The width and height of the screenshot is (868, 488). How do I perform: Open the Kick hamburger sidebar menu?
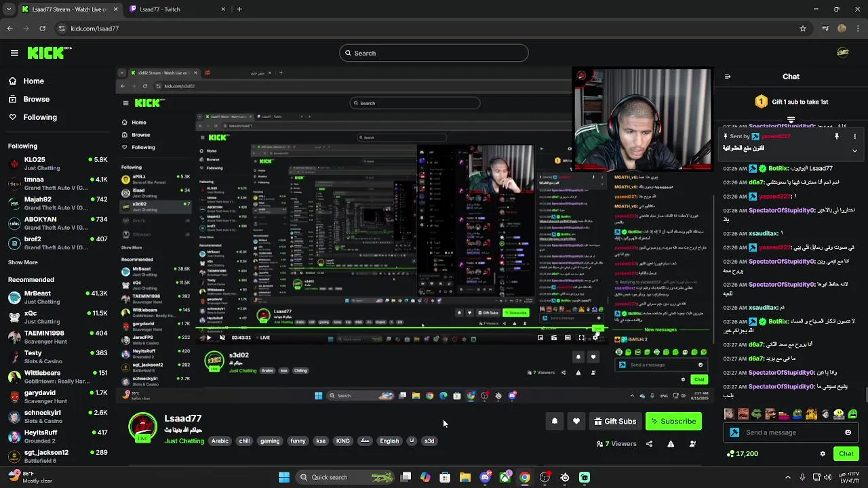(14, 53)
